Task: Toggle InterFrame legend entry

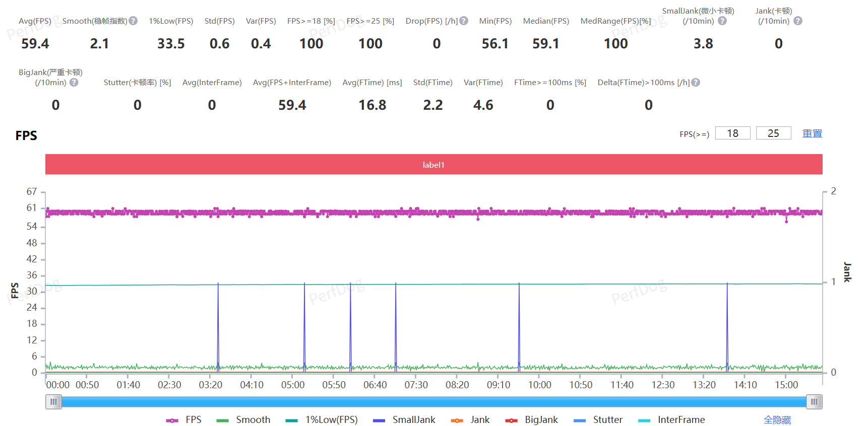Action: click(x=671, y=420)
